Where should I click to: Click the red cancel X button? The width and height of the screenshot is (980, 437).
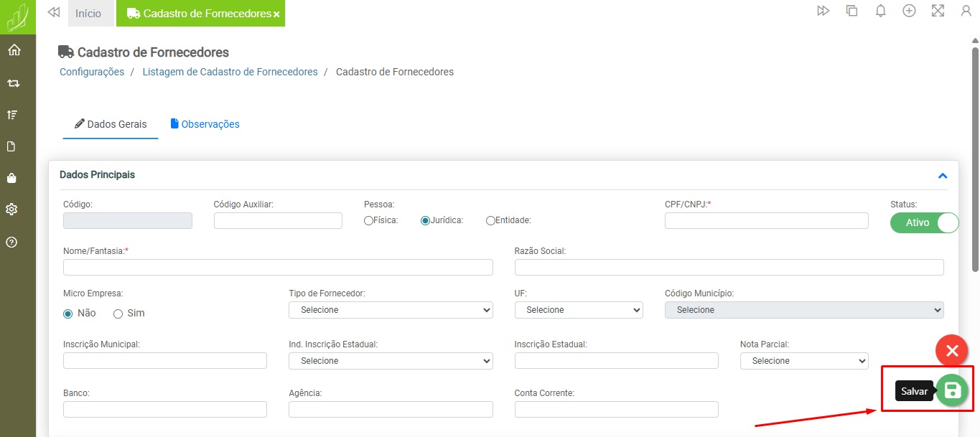click(x=952, y=351)
